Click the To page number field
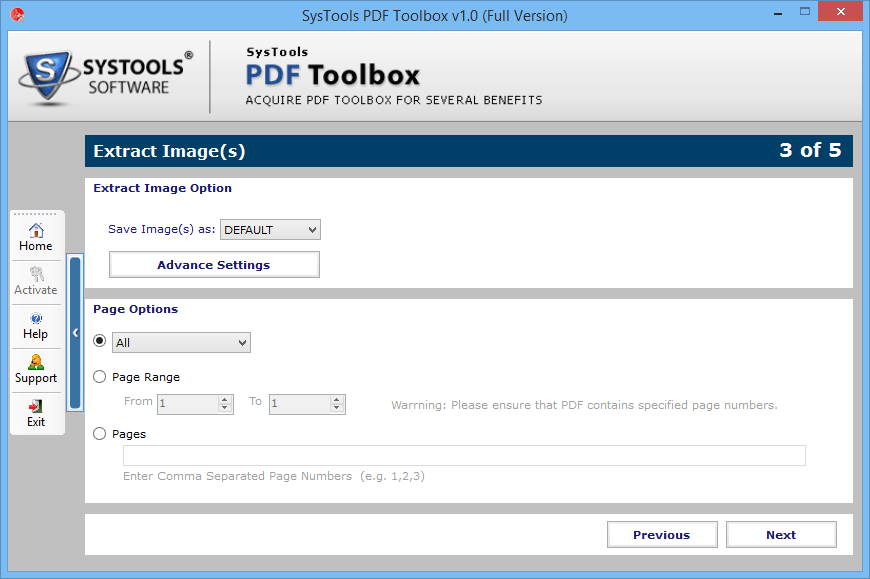Image resolution: width=870 pixels, height=579 pixels. 300,404
